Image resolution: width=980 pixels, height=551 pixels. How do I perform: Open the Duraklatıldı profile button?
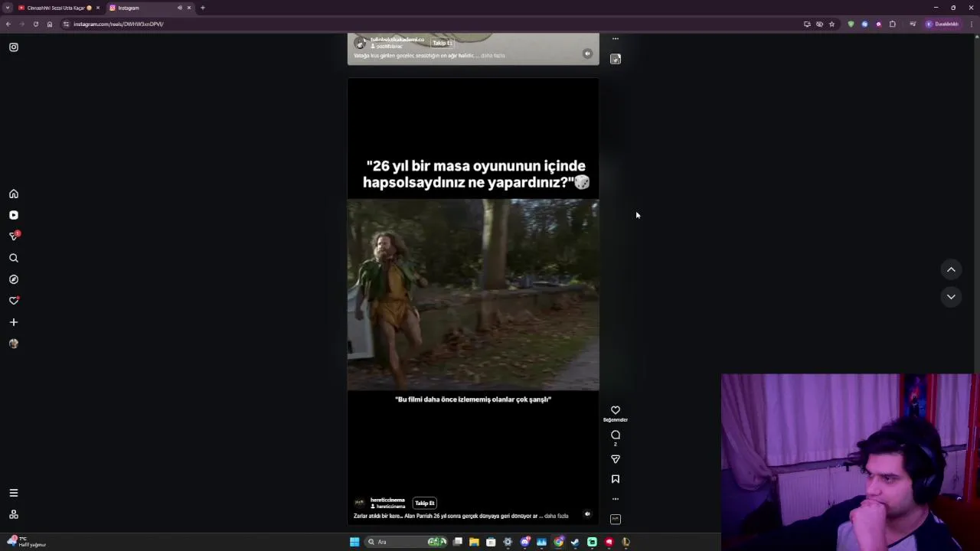[942, 24]
